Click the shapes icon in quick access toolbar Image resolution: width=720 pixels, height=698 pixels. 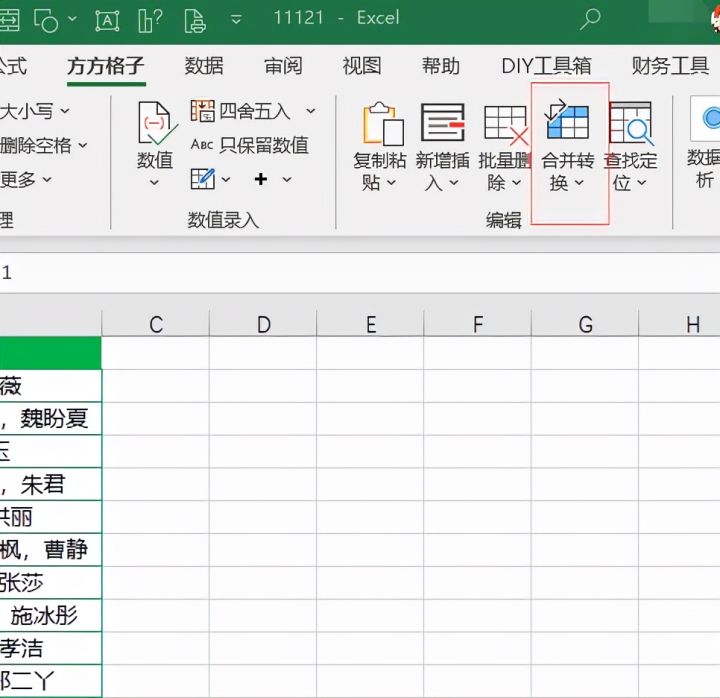coord(46,21)
